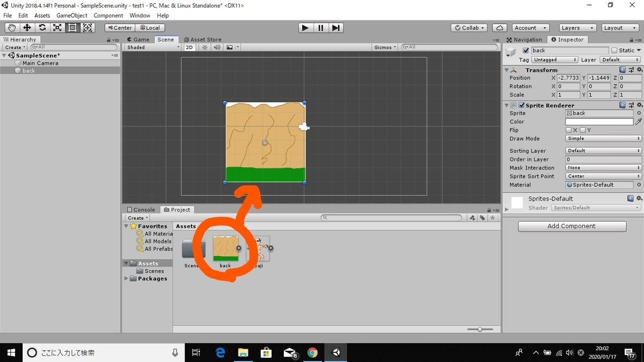Open Transform component help book icon

pyautogui.click(x=623, y=70)
